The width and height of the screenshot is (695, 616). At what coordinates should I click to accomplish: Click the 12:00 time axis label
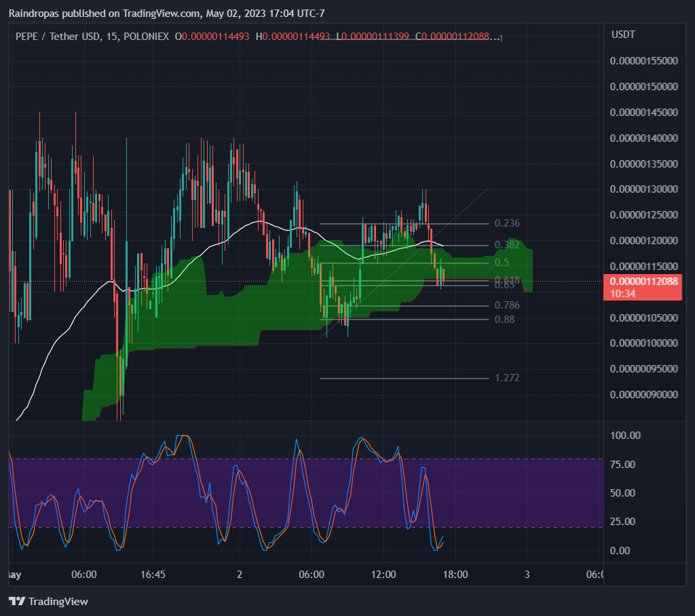click(383, 575)
